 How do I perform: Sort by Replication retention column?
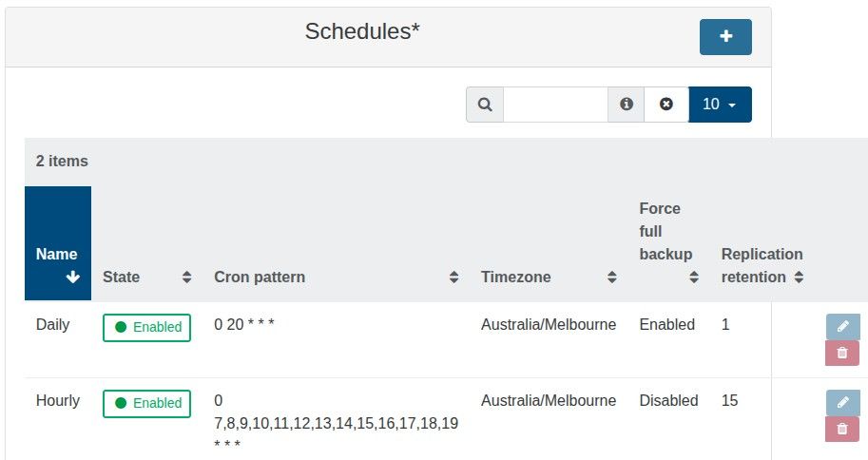[x=762, y=266]
